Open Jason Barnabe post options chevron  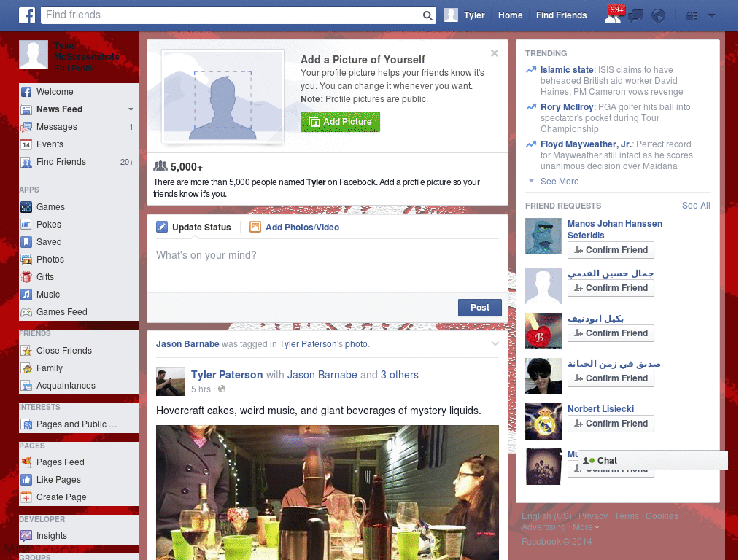click(x=495, y=344)
